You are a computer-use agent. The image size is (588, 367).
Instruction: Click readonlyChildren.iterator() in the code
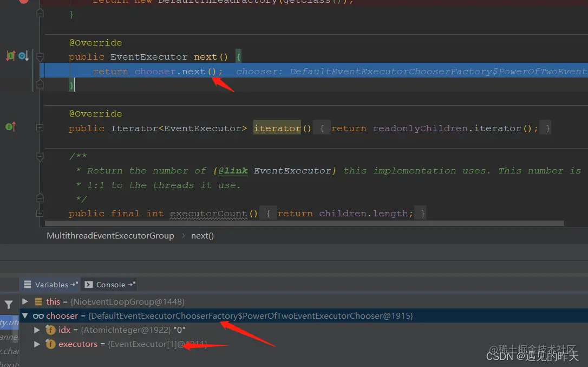[x=452, y=128]
